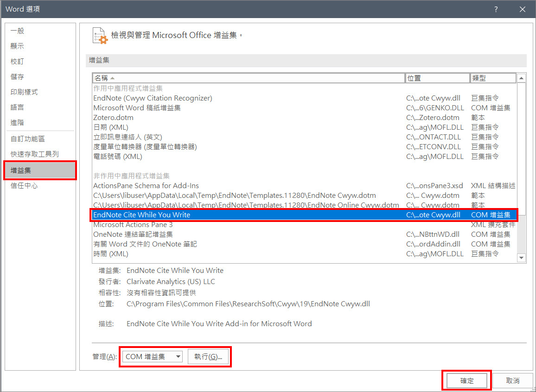Select the 日期 (XML) add-in row

coord(305,127)
